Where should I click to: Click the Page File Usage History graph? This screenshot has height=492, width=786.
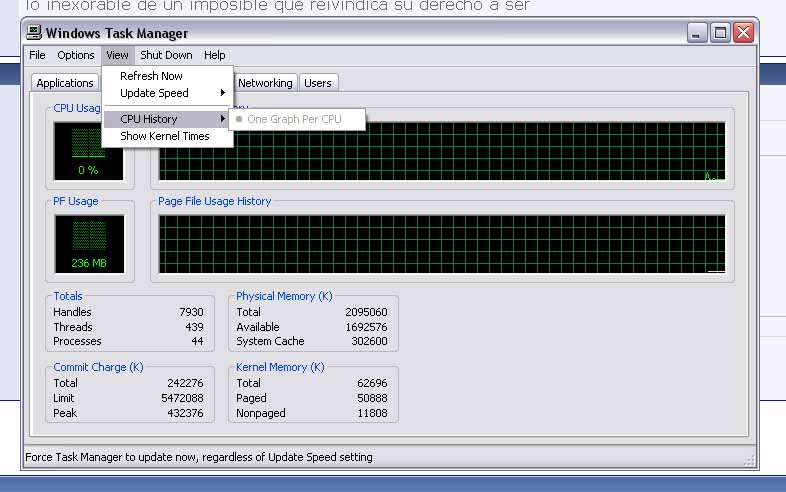pos(442,244)
